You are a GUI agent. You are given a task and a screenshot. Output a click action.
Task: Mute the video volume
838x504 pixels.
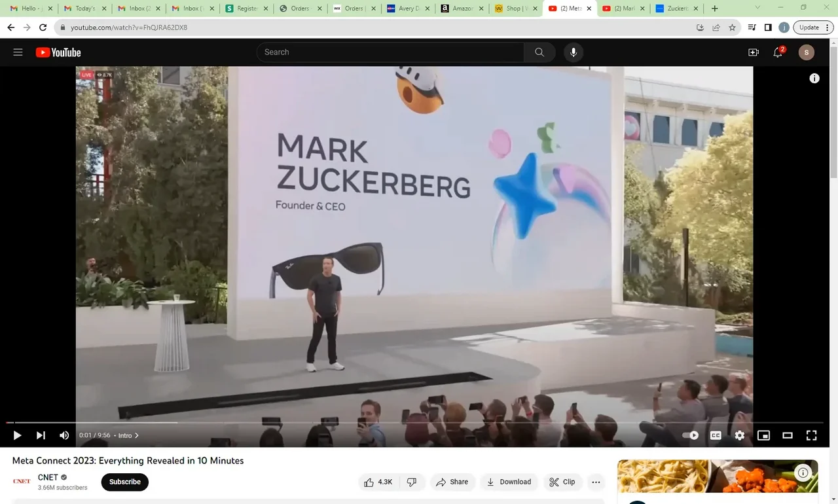64,435
